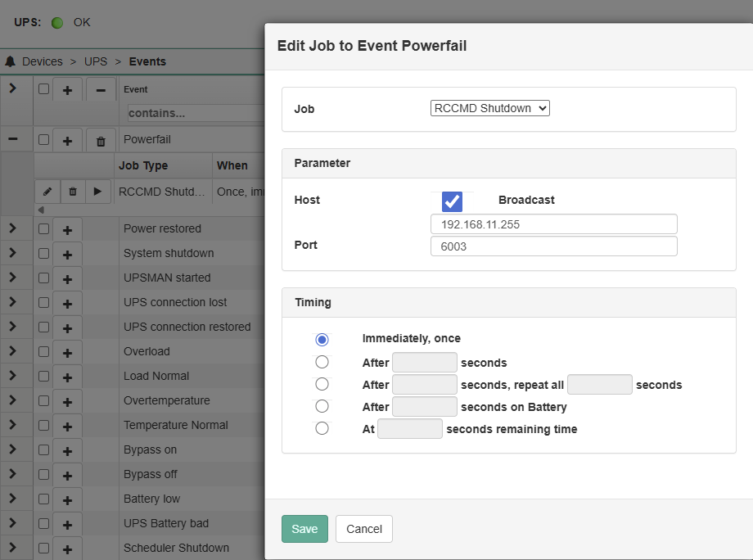Tick the Scheduler Shutdown event checkbox
This screenshot has height=560, width=753.
coord(43,548)
